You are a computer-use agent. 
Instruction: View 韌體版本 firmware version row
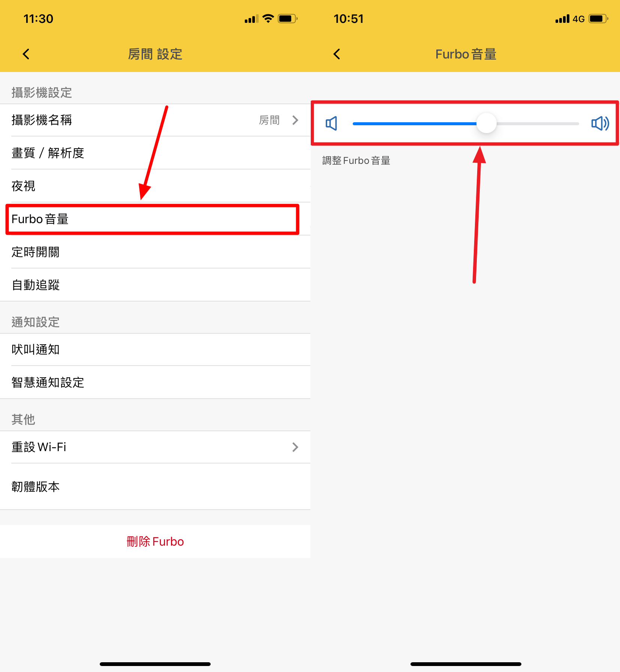click(155, 487)
